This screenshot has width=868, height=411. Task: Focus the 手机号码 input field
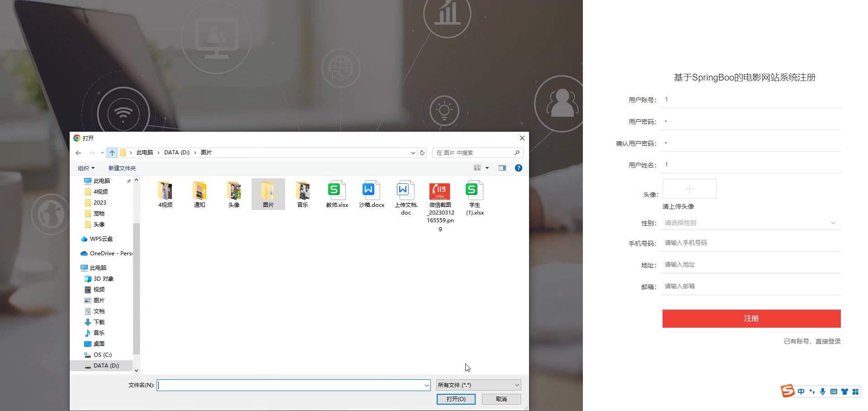point(751,243)
